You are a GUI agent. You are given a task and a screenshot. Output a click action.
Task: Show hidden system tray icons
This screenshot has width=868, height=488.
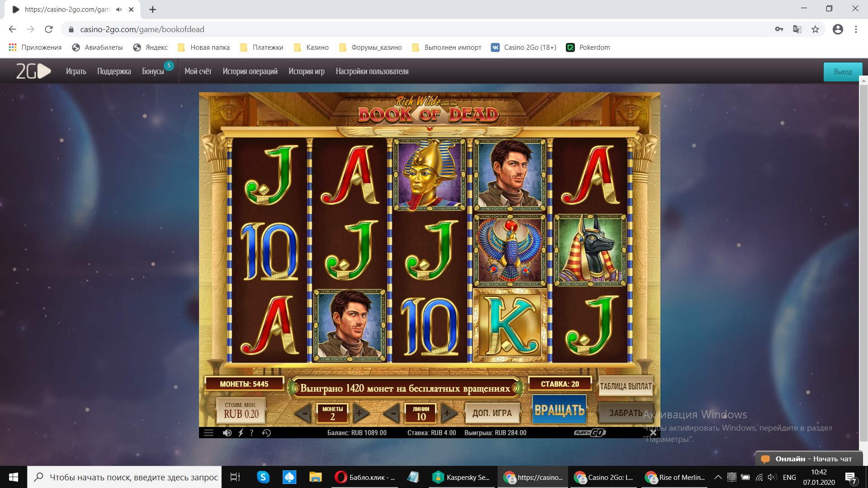click(718, 477)
